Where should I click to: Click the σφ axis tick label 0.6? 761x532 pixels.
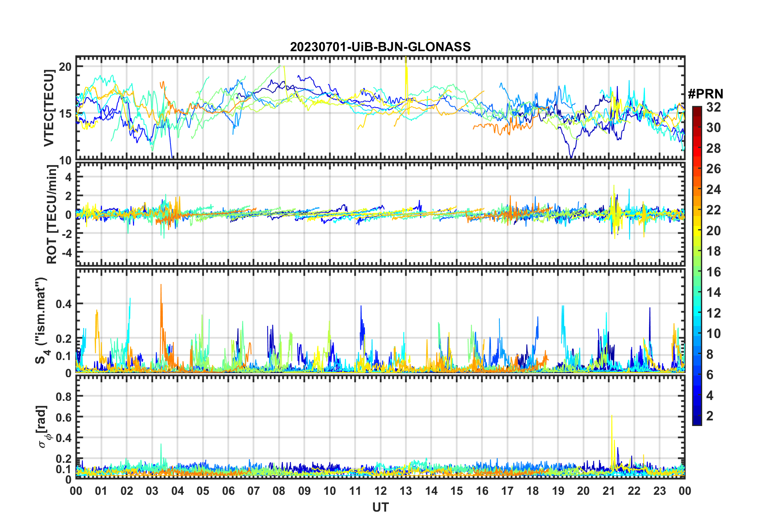64,417
